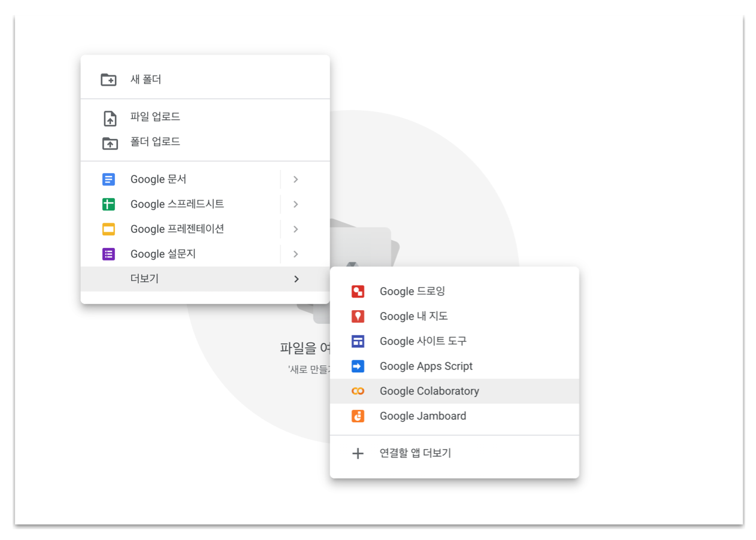Click the blue Google Docs icon
Screen dimensions: 756x540
(108, 179)
